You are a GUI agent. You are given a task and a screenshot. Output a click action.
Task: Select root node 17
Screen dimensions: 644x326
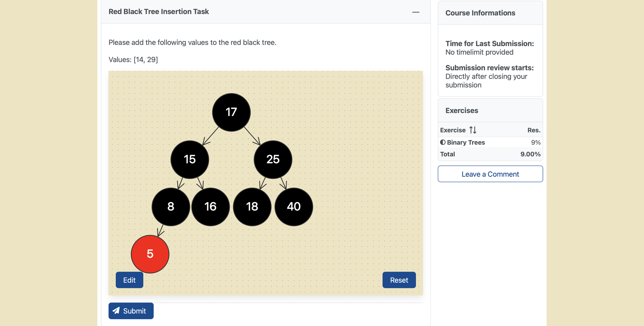click(x=231, y=112)
